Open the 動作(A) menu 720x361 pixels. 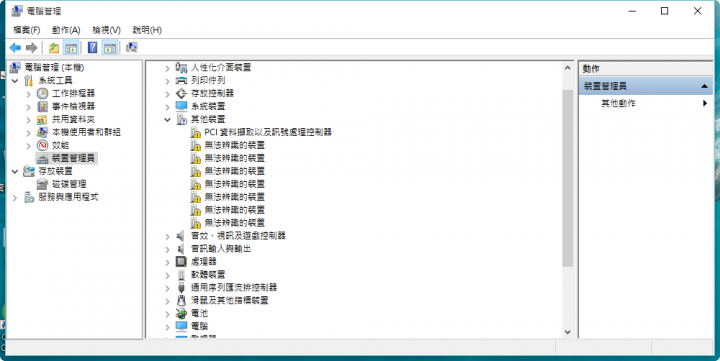tap(66, 30)
